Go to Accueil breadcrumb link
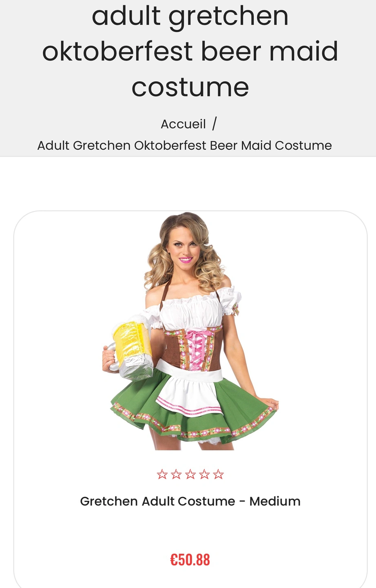Viewport: 376px width, 588px height. (x=184, y=124)
